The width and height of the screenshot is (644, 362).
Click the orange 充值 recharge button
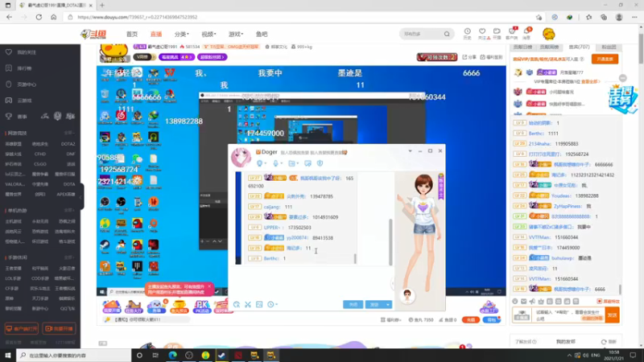tap(471, 319)
